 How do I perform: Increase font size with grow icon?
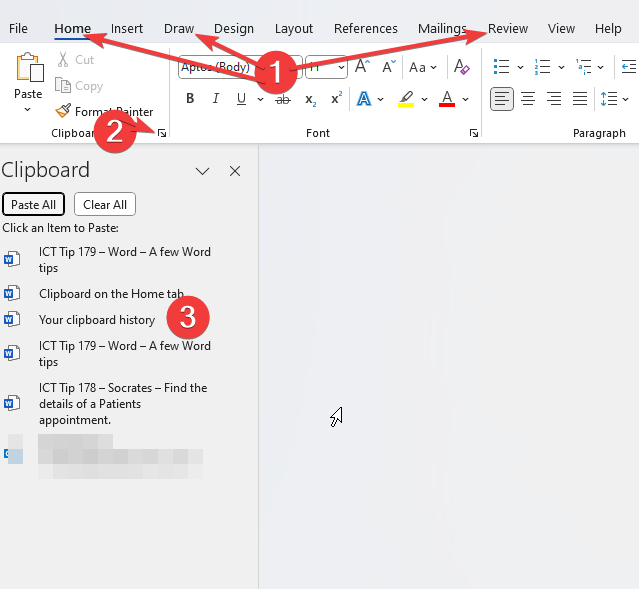(362, 67)
